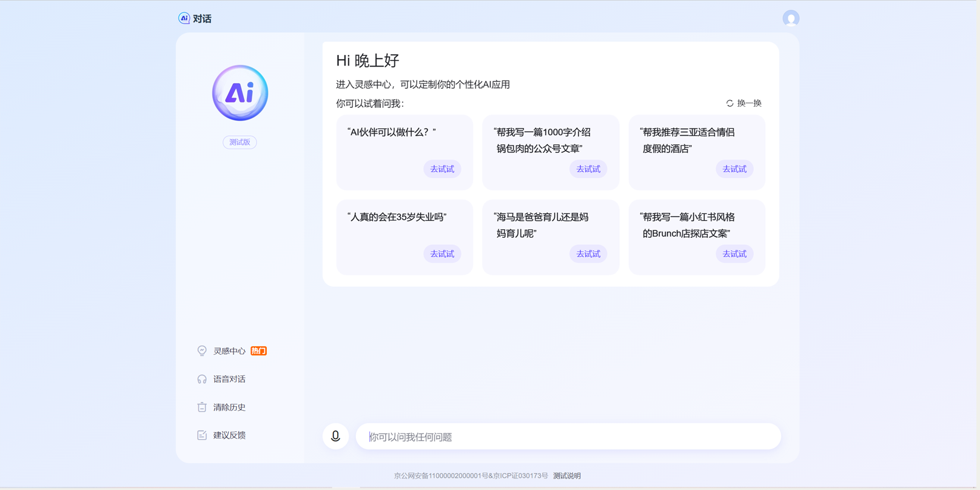Click 去试试 for the 锅包肉 article prompt

(x=588, y=169)
